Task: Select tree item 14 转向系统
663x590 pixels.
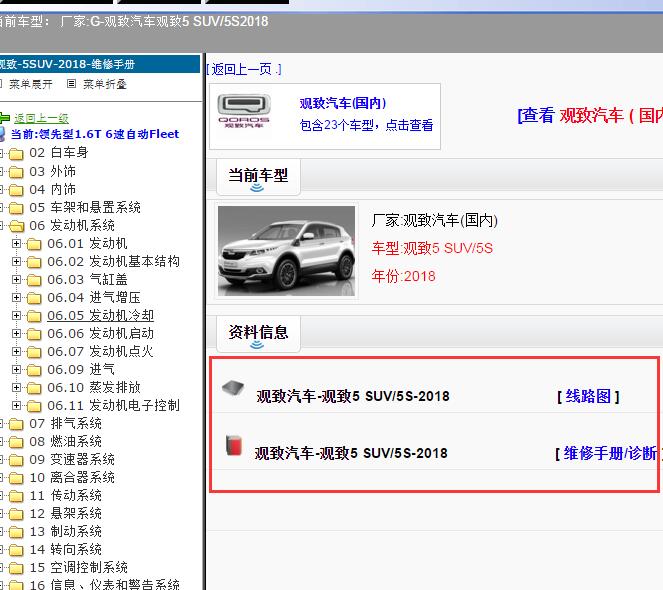Action: click(66, 549)
